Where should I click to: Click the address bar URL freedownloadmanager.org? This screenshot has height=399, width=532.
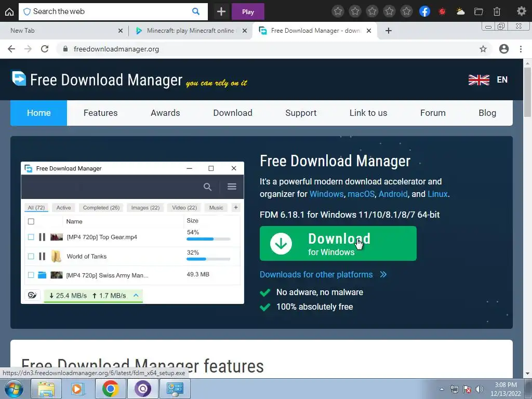tap(116, 49)
